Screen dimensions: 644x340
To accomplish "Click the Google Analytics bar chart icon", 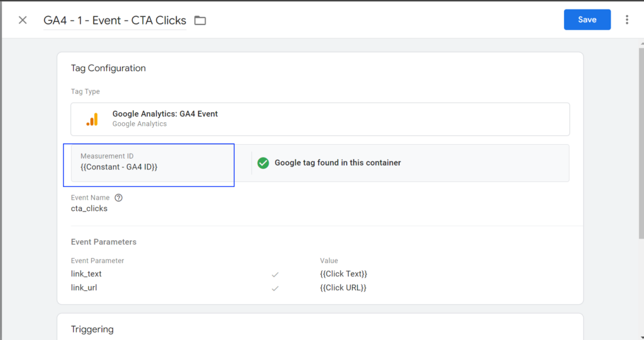I will pos(92,119).
